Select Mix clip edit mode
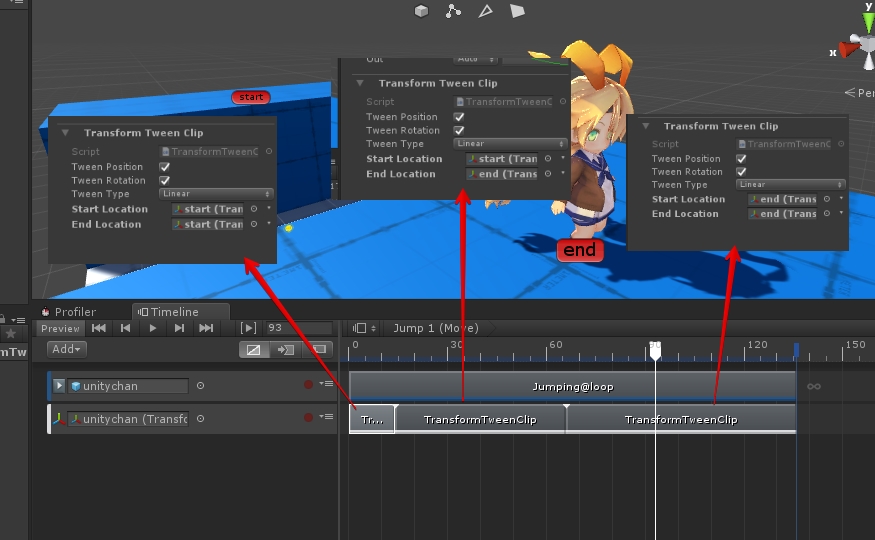Image resolution: width=875 pixels, height=540 pixels. click(253, 350)
